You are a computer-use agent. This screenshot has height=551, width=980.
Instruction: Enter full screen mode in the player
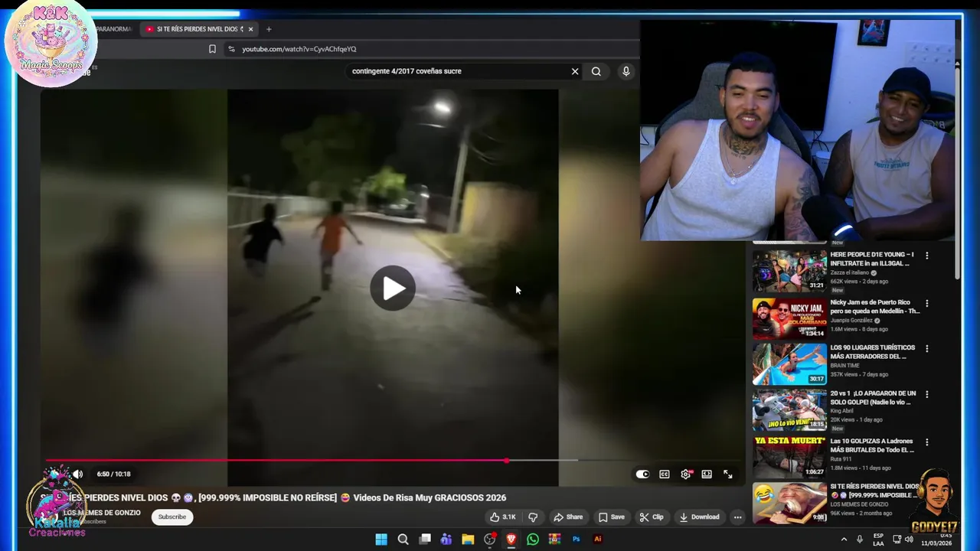coord(728,474)
